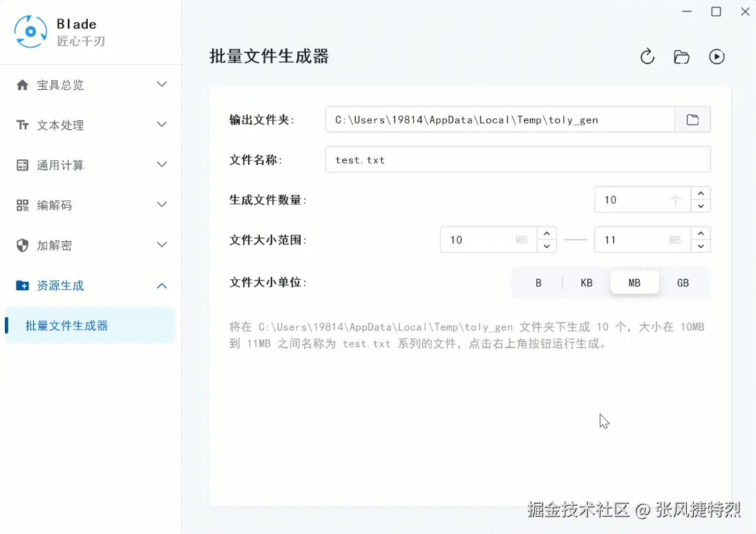Run generation with the play icon
Viewport: 756px width, 534px height.
tap(717, 57)
